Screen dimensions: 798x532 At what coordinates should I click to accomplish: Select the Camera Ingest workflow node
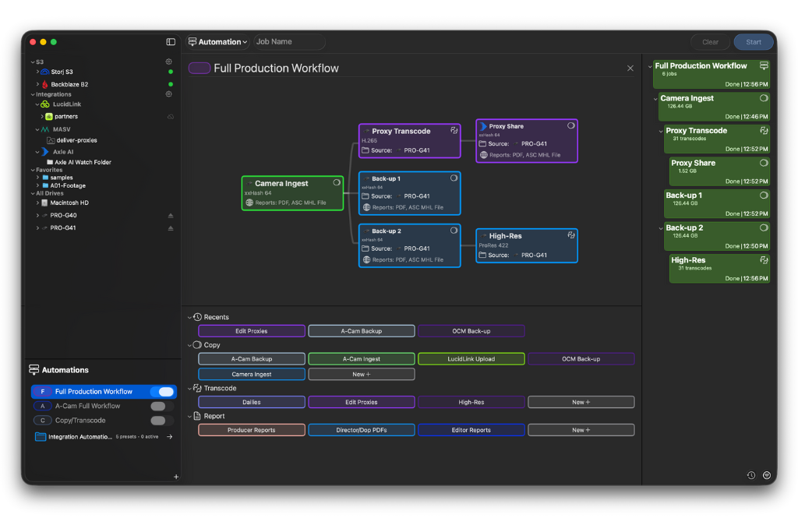pos(292,193)
